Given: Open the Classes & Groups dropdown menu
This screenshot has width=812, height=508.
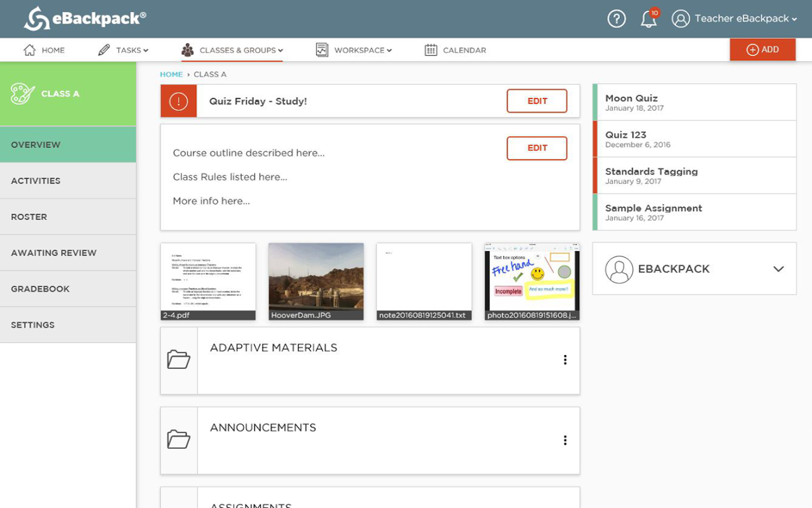Looking at the screenshot, I should click(232, 50).
